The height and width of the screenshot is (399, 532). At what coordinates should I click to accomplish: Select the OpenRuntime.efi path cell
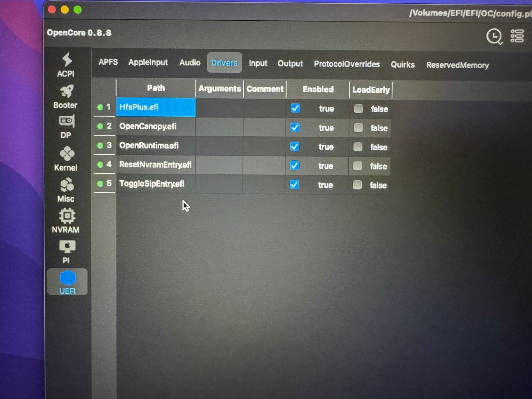[x=156, y=146]
